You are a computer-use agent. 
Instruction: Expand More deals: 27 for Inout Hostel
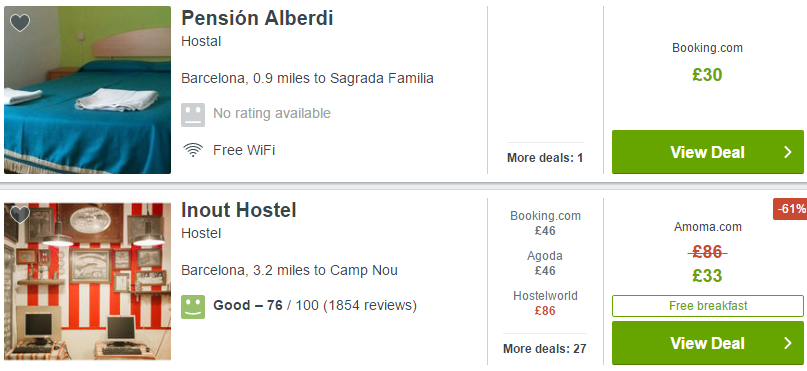[545, 349]
